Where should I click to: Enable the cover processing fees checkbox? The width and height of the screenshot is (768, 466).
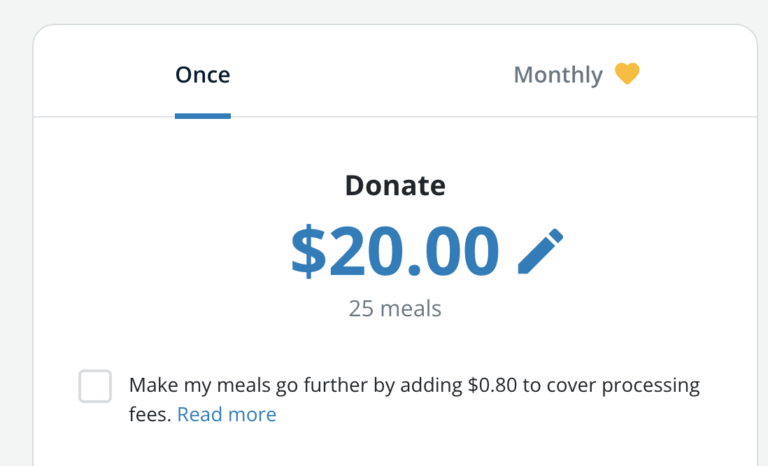click(x=95, y=386)
